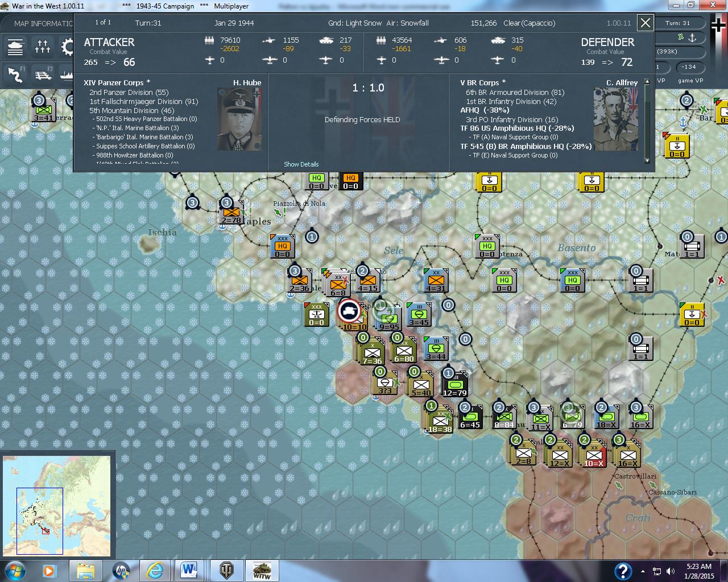The image size is (728, 582).
Task: Open the losses screen crosses icon
Action: point(43,47)
